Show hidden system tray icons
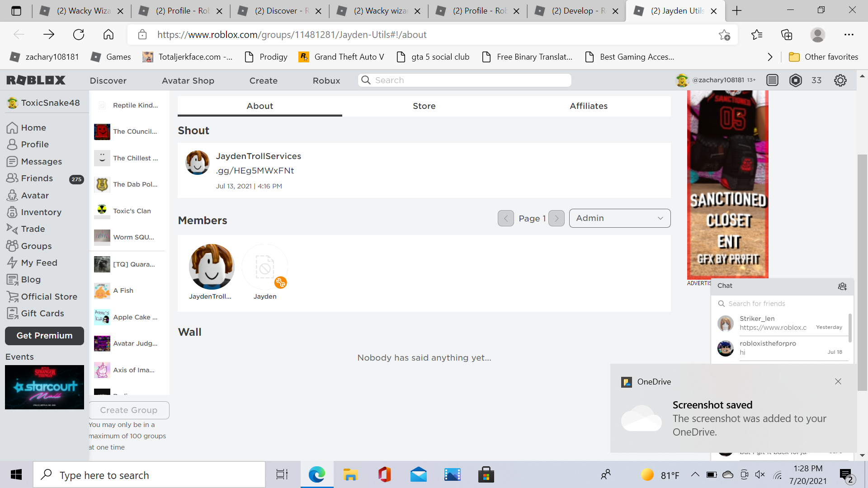This screenshot has height=488, width=868. click(696, 474)
